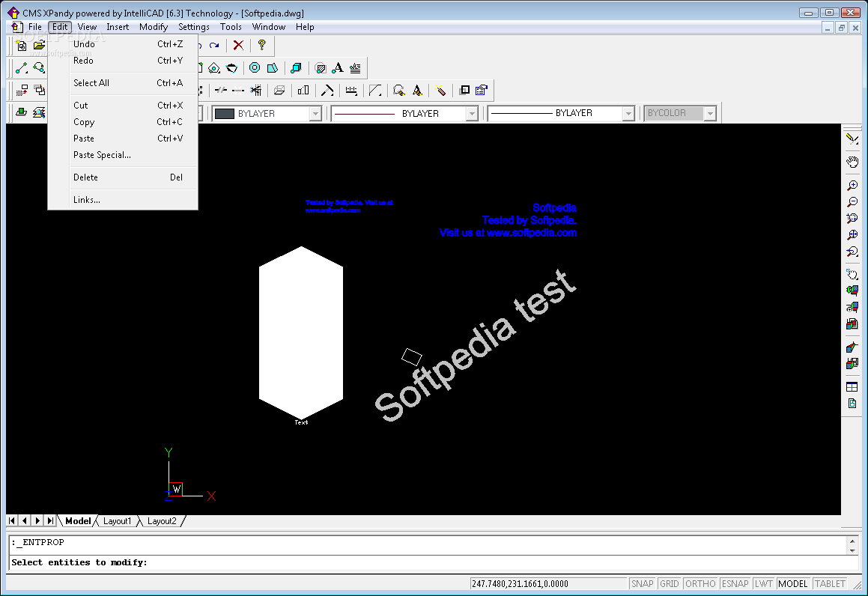Open the Settings menu

(x=194, y=26)
